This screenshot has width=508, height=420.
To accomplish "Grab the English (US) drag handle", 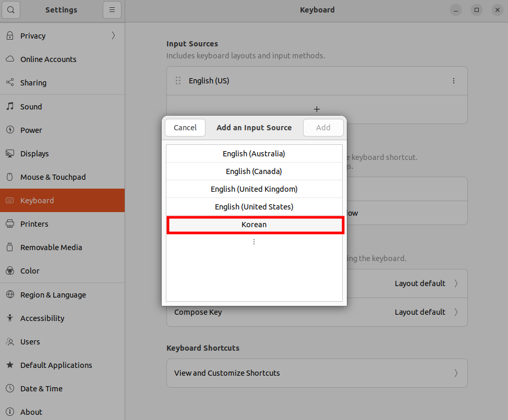I will coord(178,81).
